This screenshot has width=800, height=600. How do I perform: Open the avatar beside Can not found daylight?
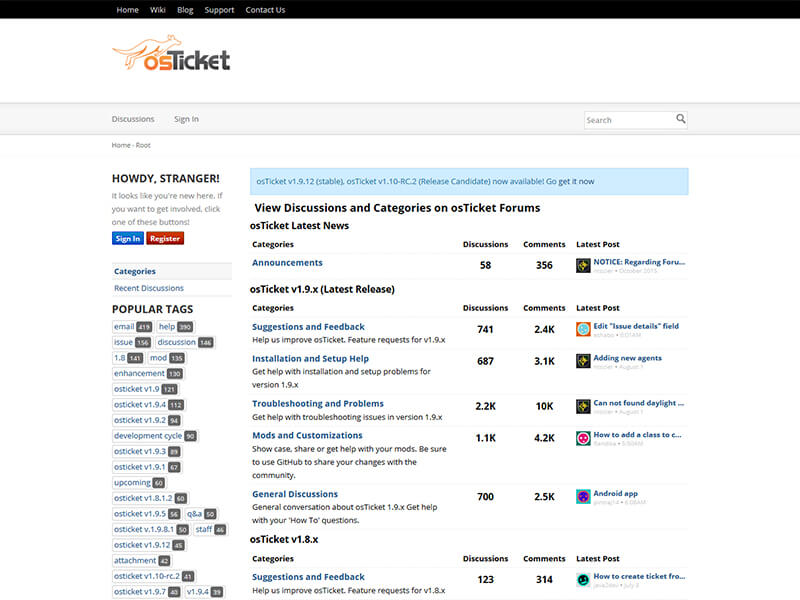point(583,406)
